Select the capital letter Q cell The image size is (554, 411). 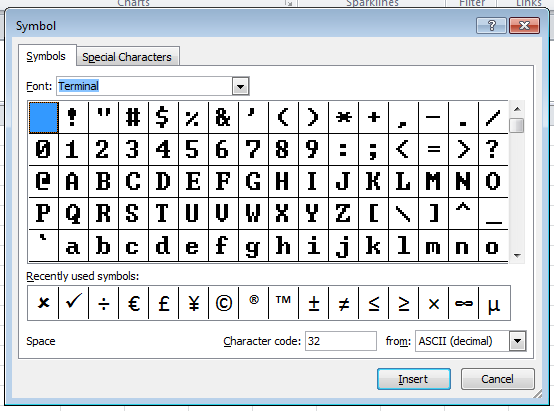click(x=73, y=213)
